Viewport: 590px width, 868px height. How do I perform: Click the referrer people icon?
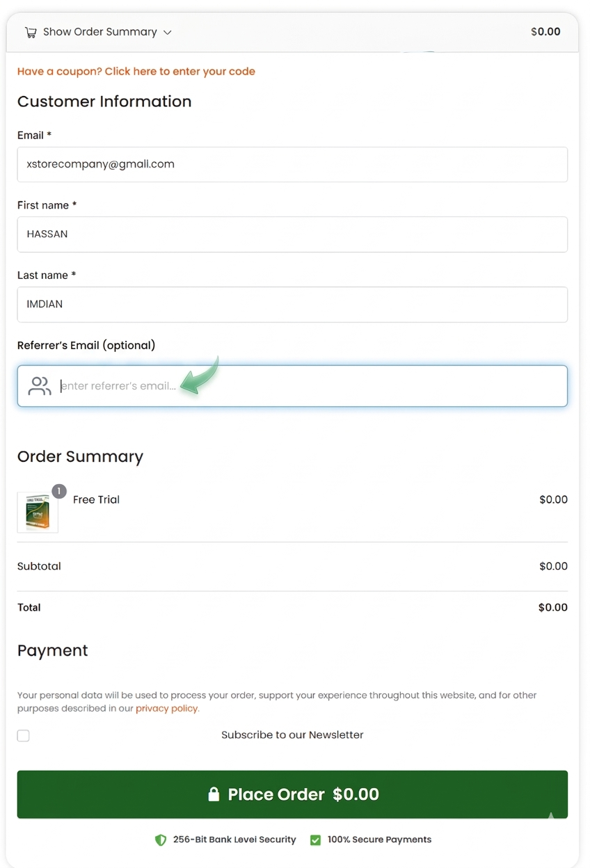[40, 386]
